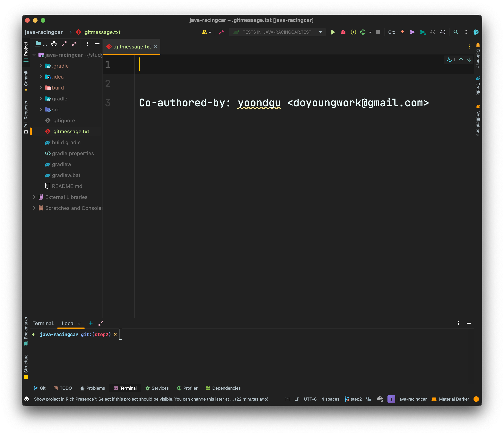Click the Build hammer icon
504x435 pixels.
pyautogui.click(x=221, y=32)
